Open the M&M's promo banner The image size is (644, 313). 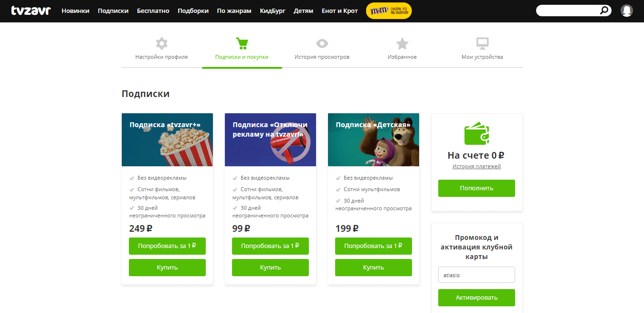pyautogui.click(x=389, y=11)
